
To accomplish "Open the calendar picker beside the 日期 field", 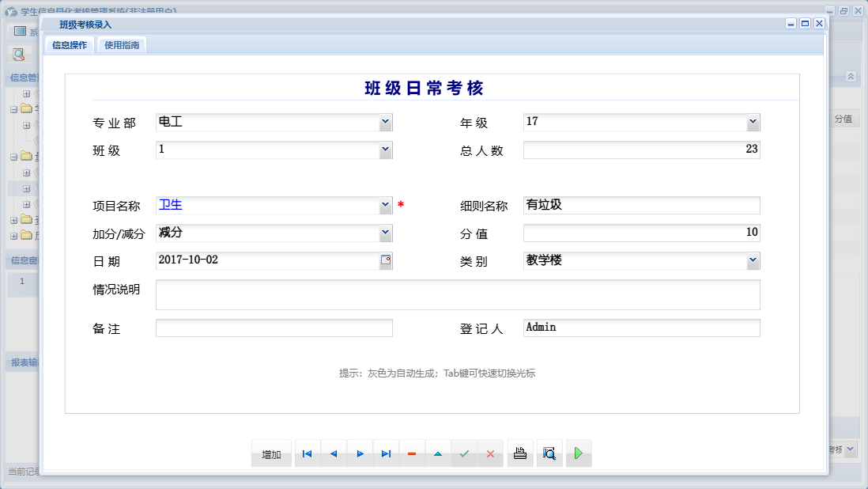I will 386,260.
